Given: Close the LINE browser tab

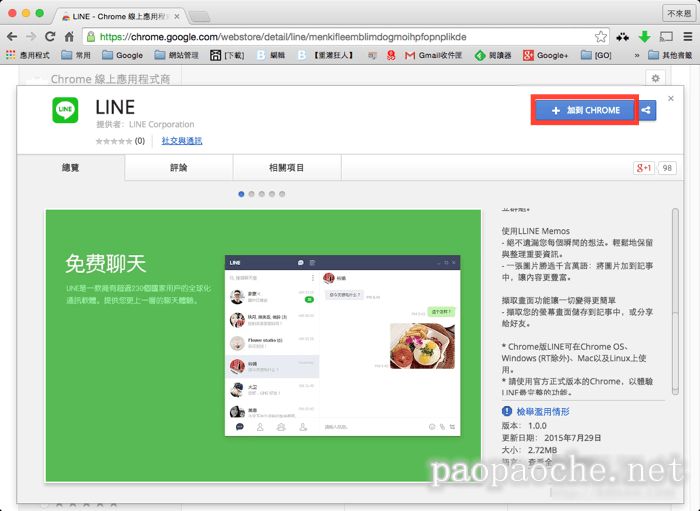Looking at the screenshot, I should click(177, 17).
